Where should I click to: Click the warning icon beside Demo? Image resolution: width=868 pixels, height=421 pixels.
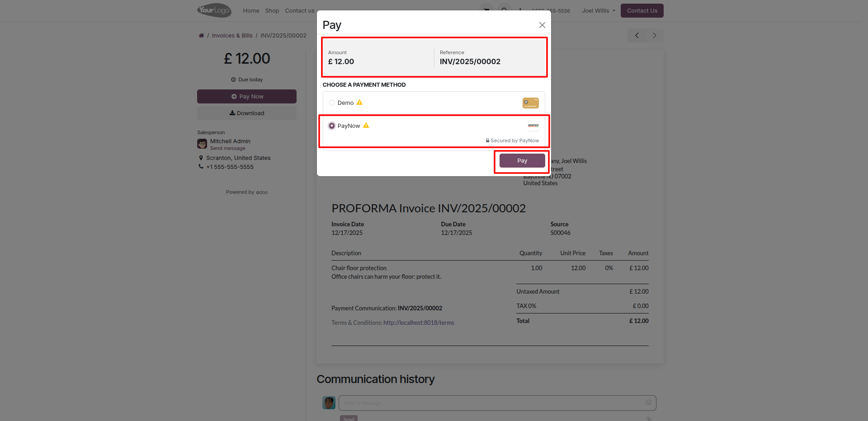(360, 103)
